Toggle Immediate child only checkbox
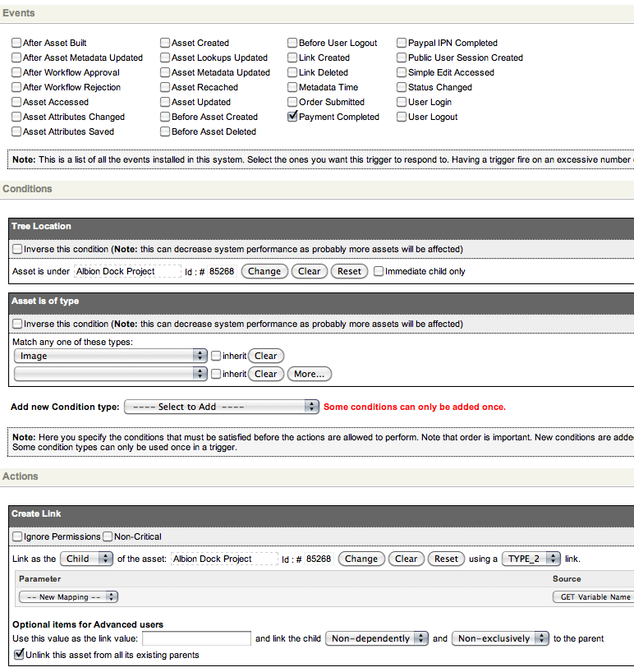Viewport: 634px width, 672px height. (x=379, y=271)
